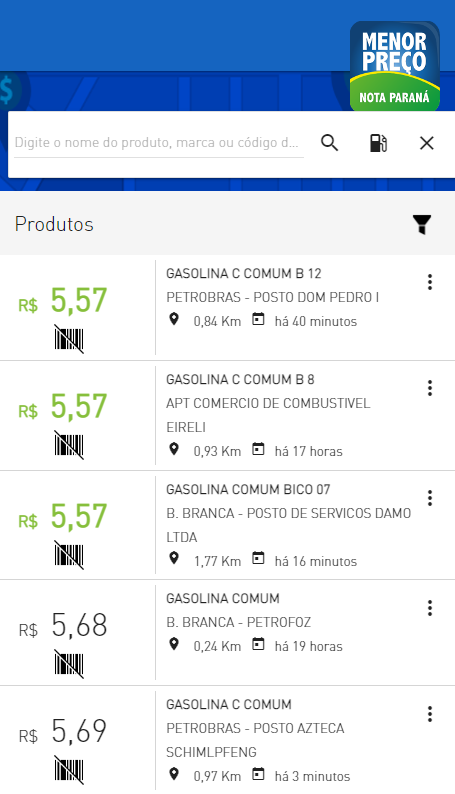Click the magnifier search icon
Image resolution: width=455 pixels, height=794 pixels.
pos(329,143)
